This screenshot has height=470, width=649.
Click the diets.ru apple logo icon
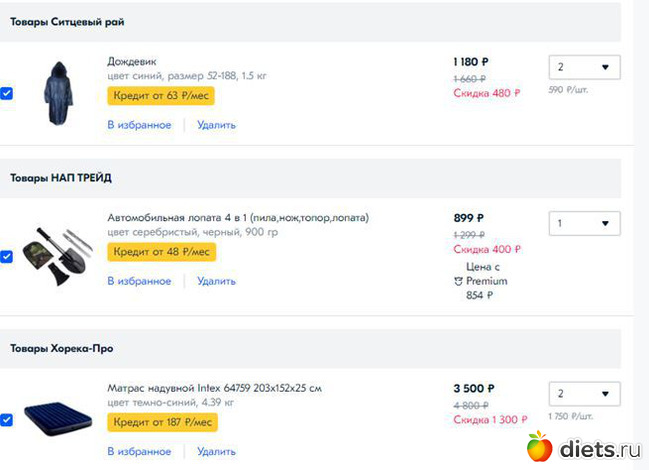point(539,446)
